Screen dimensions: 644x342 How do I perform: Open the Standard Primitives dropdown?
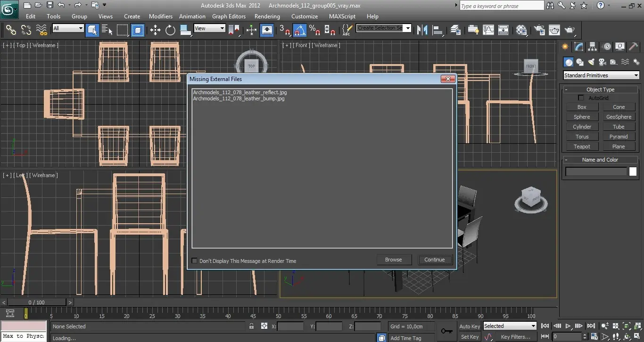coord(601,75)
